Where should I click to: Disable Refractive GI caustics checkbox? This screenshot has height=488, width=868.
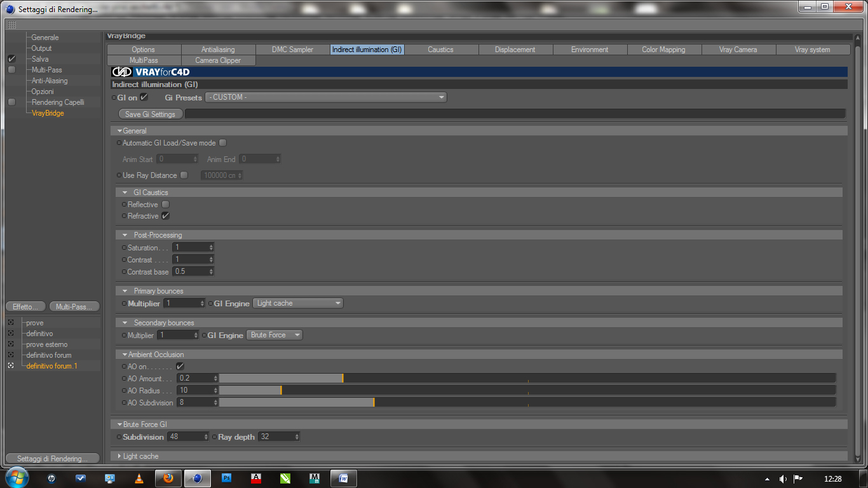click(166, 216)
